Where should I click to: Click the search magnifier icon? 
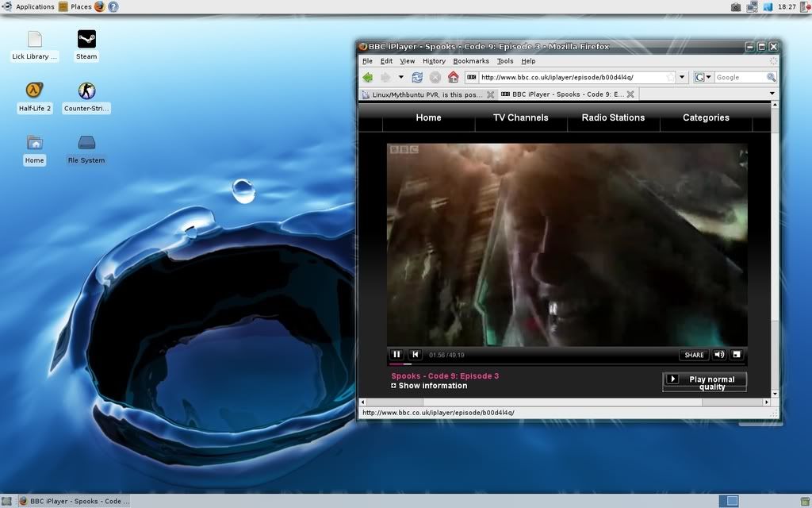click(771, 77)
